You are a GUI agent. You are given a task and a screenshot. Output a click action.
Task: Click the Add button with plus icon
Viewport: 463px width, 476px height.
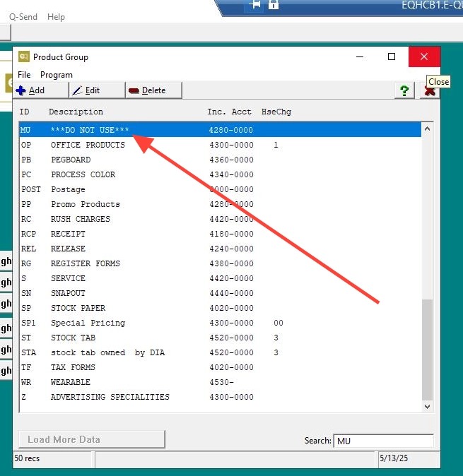pos(41,90)
